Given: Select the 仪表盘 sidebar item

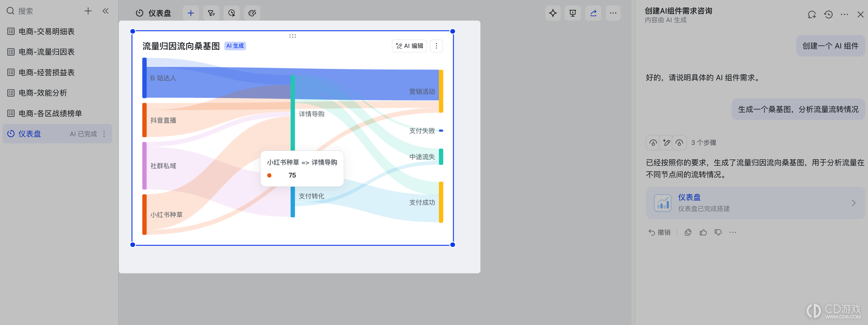Looking at the screenshot, I should [57, 134].
